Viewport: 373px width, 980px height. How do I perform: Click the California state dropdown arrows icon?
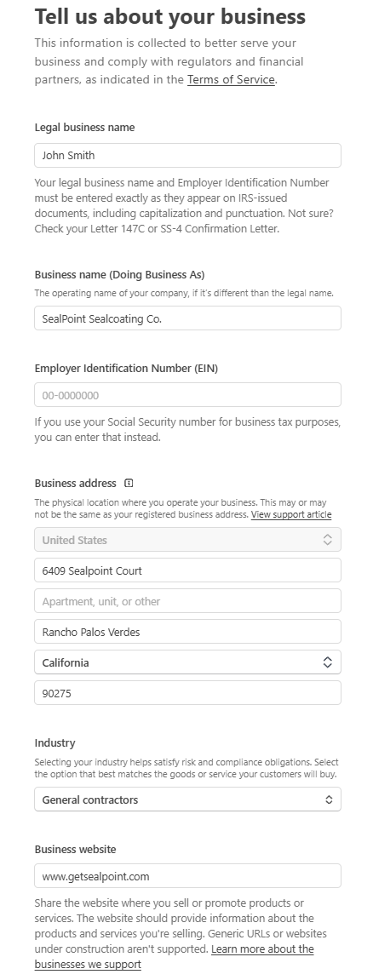[327, 662]
